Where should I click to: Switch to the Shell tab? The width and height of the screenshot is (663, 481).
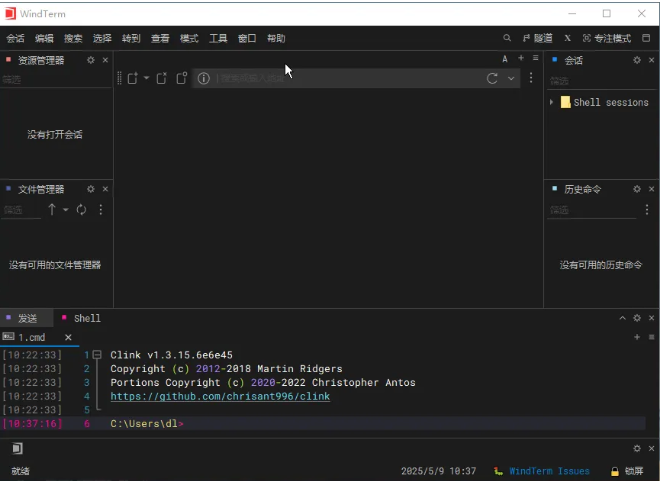tap(82, 318)
